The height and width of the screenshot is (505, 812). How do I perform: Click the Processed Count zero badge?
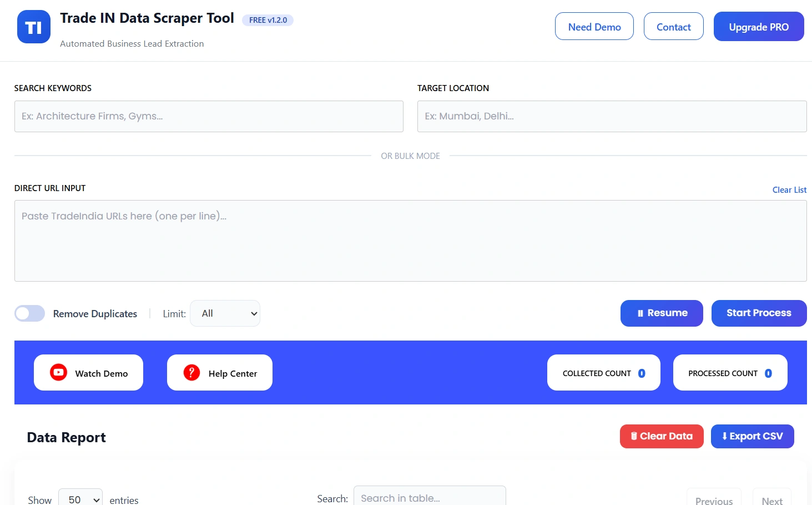[x=768, y=373]
